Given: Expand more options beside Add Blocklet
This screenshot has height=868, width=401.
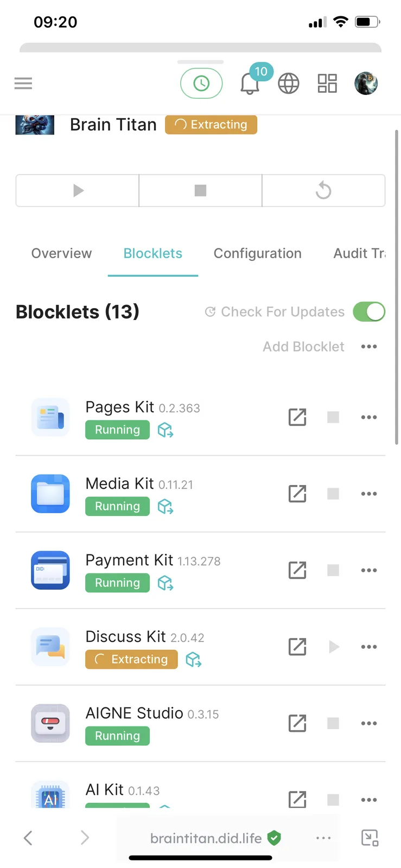Looking at the screenshot, I should 369,347.
